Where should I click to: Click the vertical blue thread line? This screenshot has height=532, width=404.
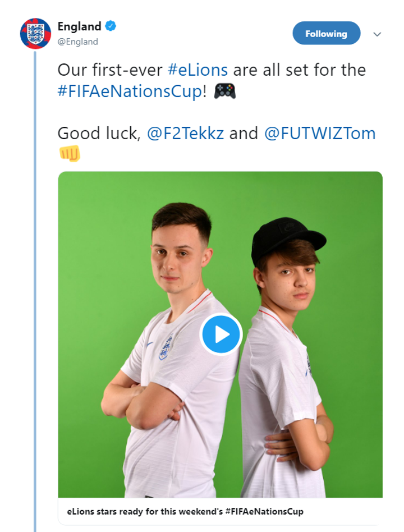point(35,281)
